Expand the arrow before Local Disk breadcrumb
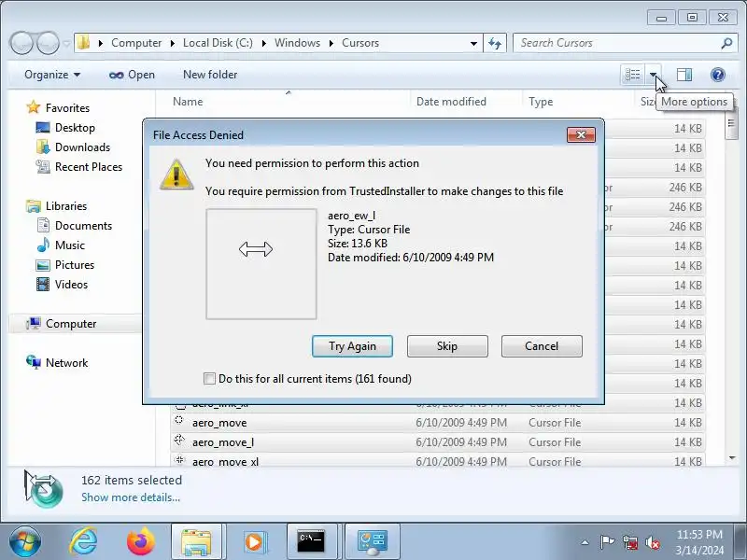The width and height of the screenshot is (747, 560). 173,43
